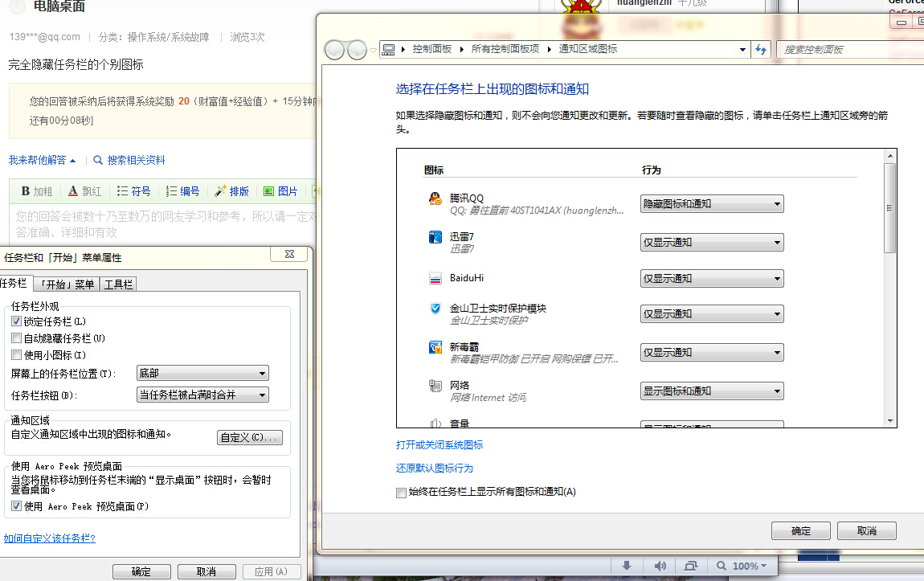The height and width of the screenshot is (581, 924).
Task: Switch to the 「开始」菜单 tab
Action: 67,284
